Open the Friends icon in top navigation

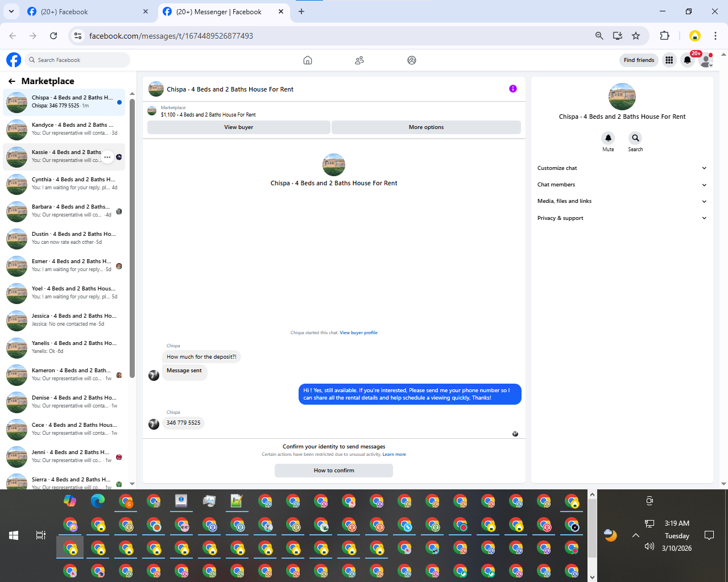(359, 60)
